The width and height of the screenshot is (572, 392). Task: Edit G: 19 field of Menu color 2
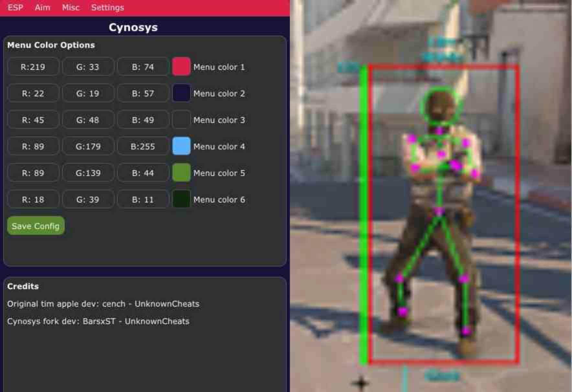pyautogui.click(x=88, y=93)
